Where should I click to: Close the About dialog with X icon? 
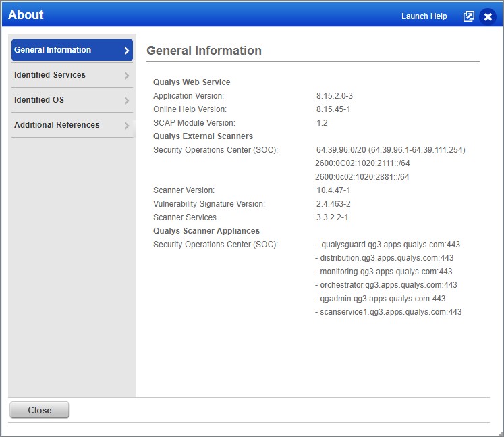click(488, 16)
